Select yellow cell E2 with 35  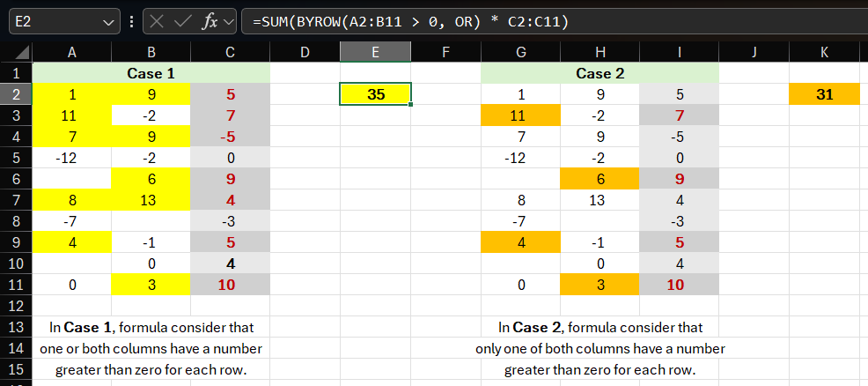(375, 94)
